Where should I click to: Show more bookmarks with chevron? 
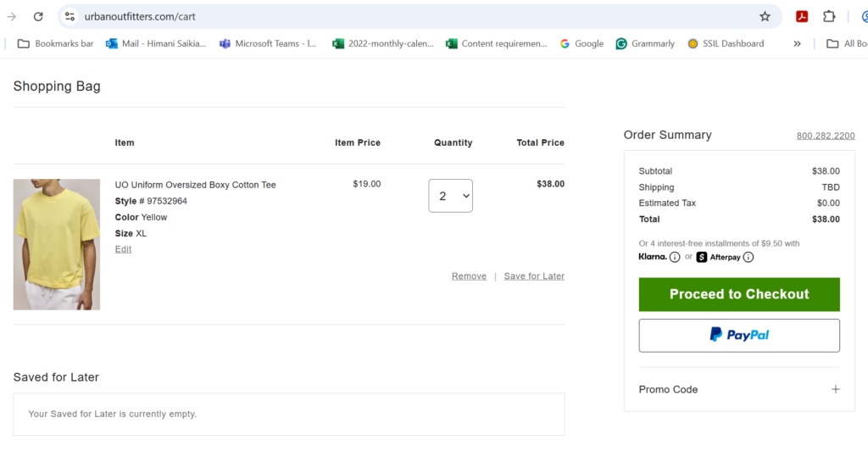[x=797, y=43]
